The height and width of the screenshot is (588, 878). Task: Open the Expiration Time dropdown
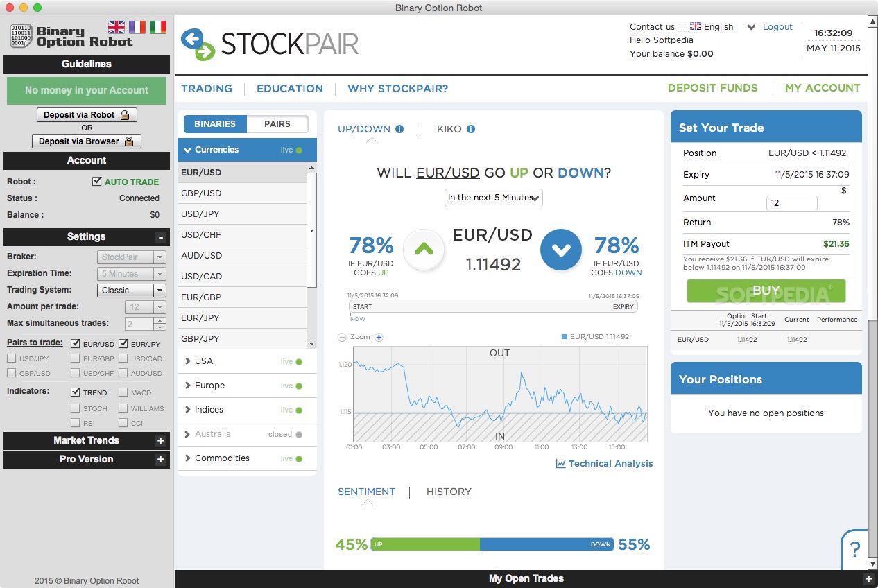pyautogui.click(x=132, y=274)
